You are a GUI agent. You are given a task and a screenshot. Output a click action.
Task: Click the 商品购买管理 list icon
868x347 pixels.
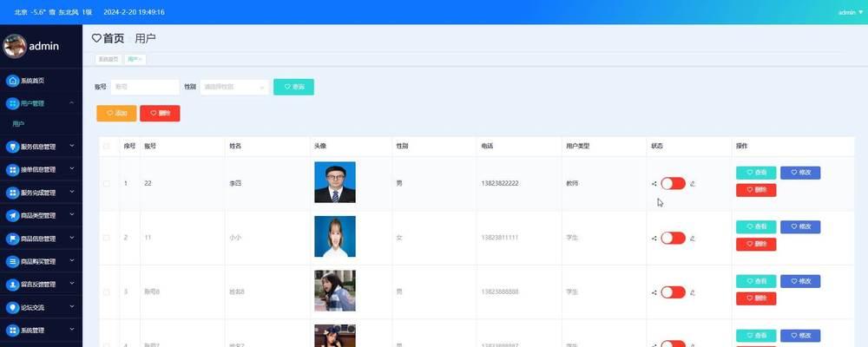[x=13, y=261]
